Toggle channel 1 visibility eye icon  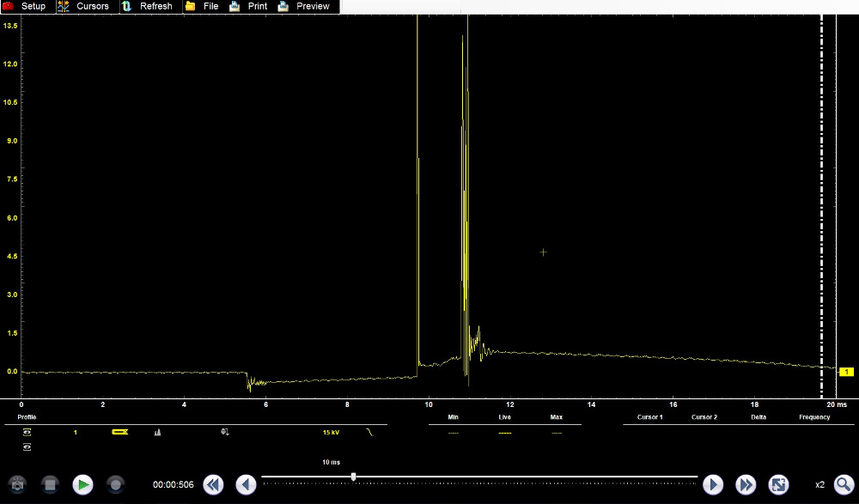coord(27,432)
